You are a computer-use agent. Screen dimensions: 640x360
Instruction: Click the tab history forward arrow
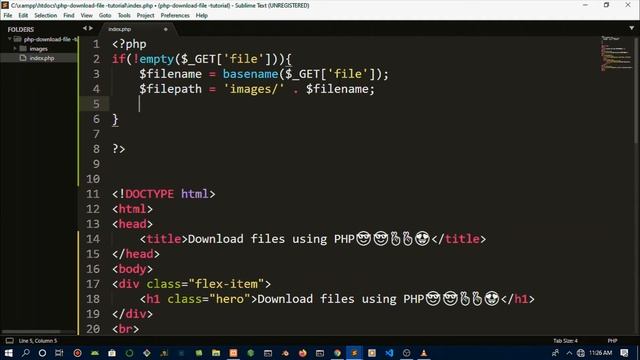click(91, 28)
